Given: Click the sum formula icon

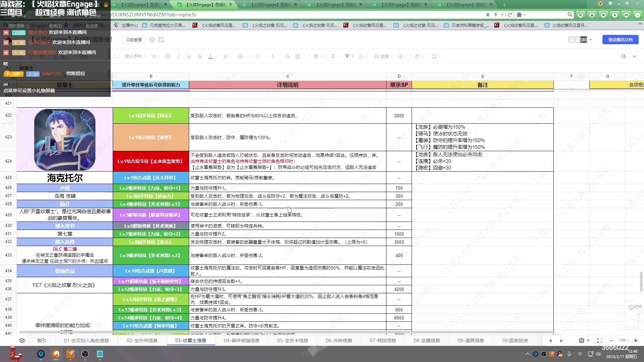Looking at the screenshot, I should pos(333,56).
